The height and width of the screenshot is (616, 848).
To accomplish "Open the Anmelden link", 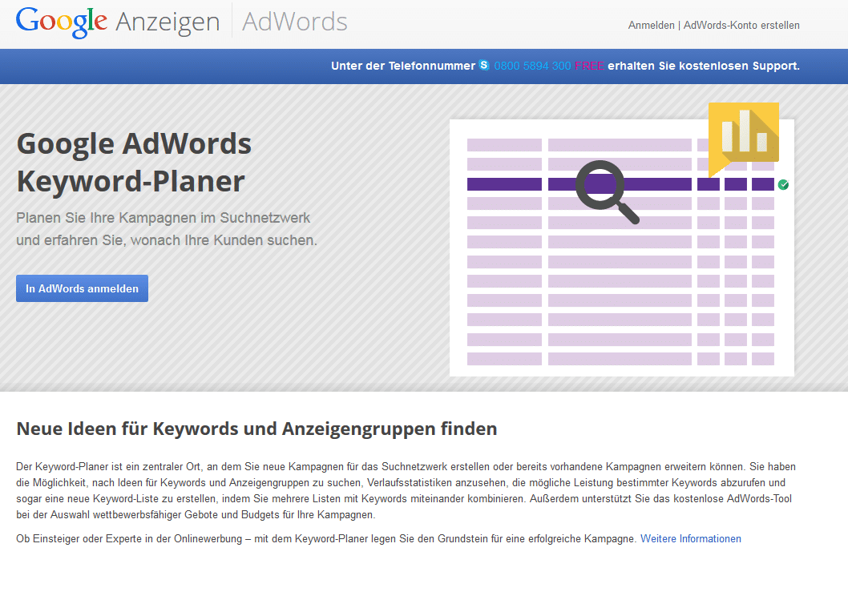I will click(x=651, y=26).
